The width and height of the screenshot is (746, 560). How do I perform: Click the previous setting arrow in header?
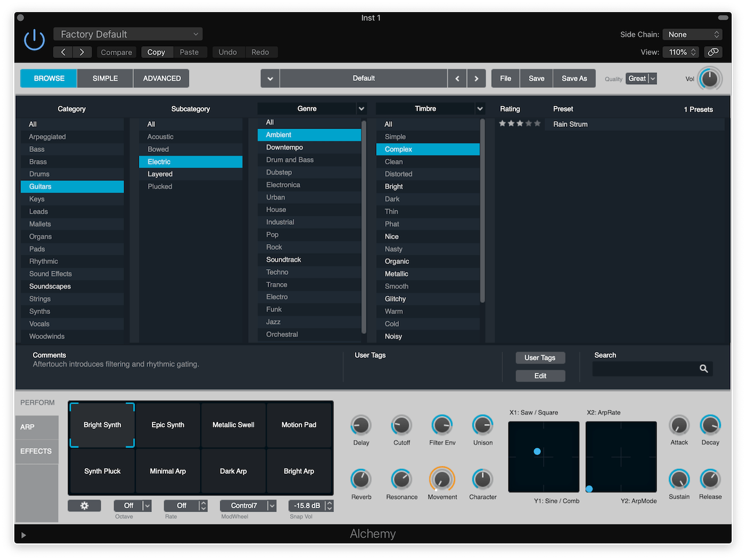63,52
